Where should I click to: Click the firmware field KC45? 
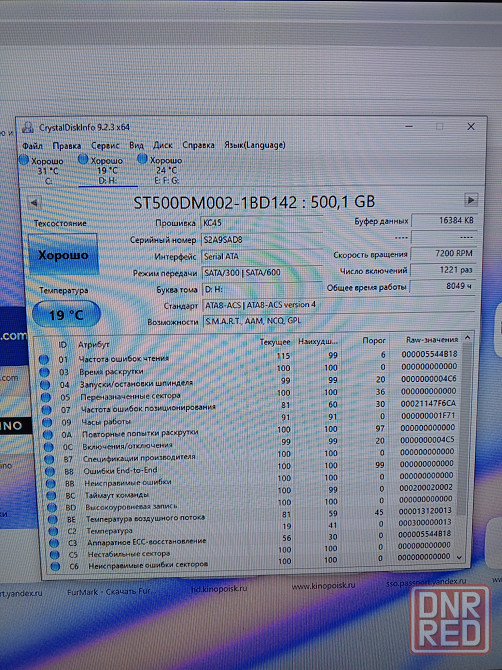coord(261,223)
